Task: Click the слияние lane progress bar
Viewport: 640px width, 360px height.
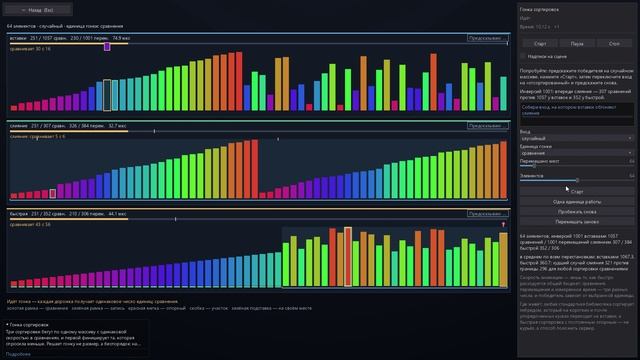Action: pyautogui.click(x=258, y=131)
